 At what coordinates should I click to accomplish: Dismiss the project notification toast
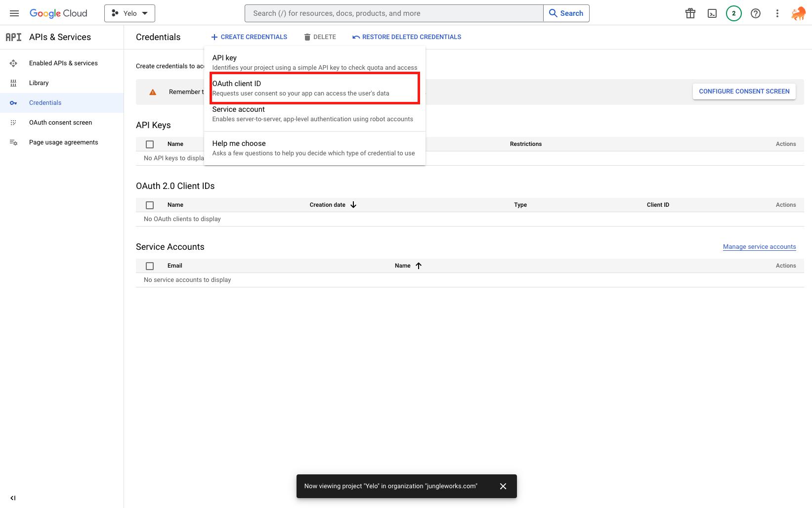coord(503,486)
